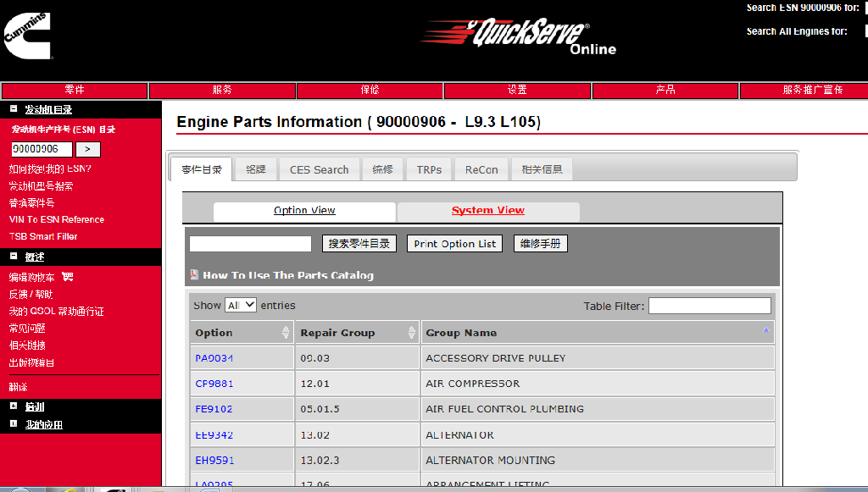
Task: Click the QuickServe Online logo
Action: point(518,36)
